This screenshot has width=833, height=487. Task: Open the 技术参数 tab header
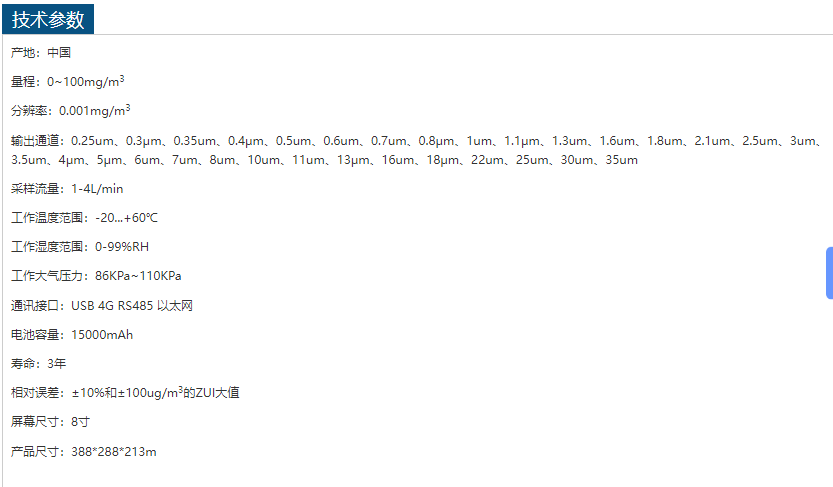click(48, 19)
